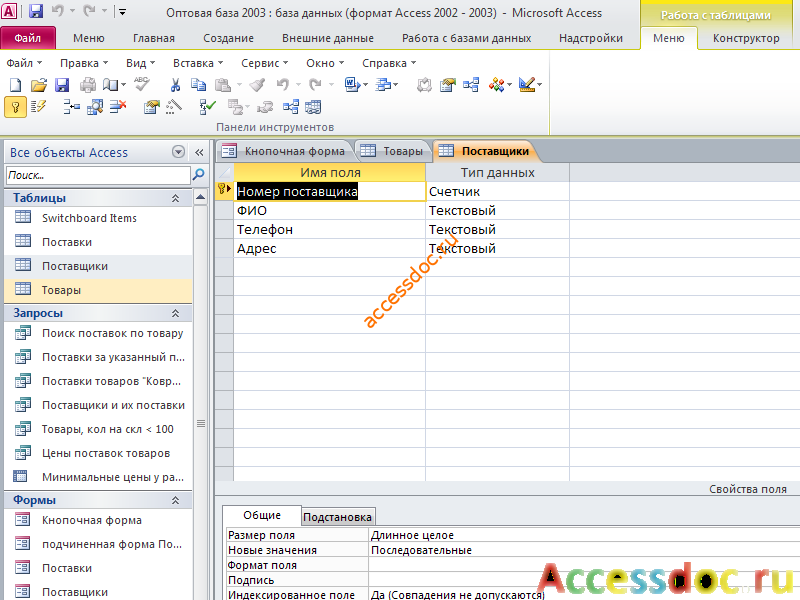This screenshot has height=600, width=800.
Task: Click the Format Painter brush icon
Action: (x=258, y=85)
